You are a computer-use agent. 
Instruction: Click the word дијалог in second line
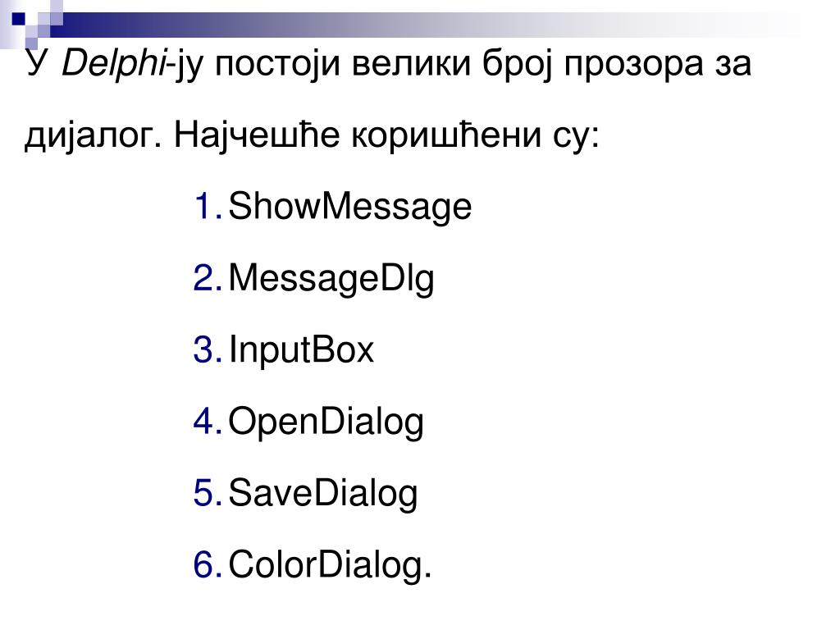tap(94, 135)
